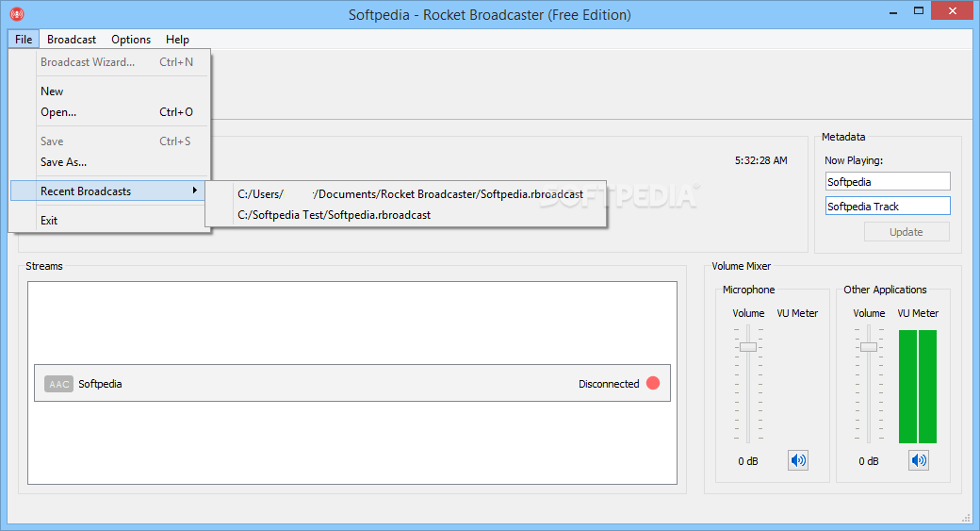Screen dimensions: 980x531
Task: Open the File menu
Action: [x=24, y=40]
